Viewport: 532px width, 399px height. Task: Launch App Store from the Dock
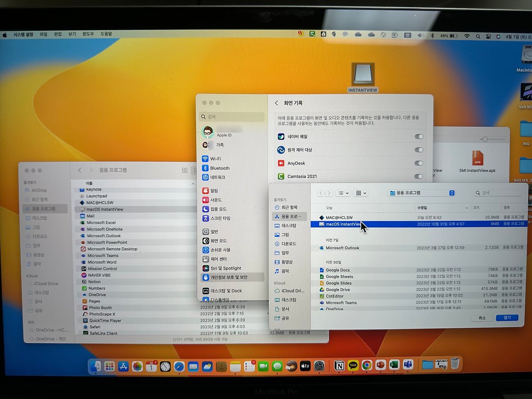[x=123, y=366]
